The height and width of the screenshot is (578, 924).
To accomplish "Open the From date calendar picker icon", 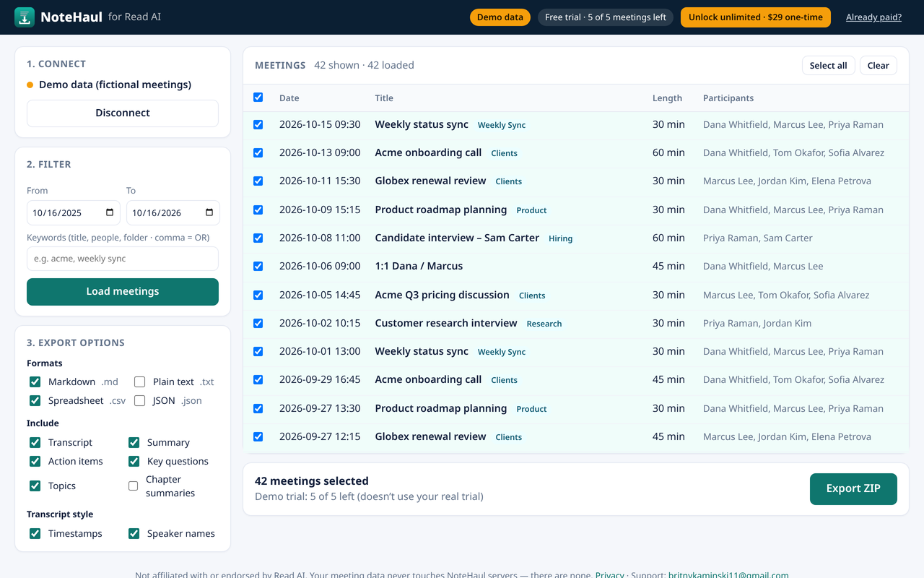I will [x=110, y=212].
